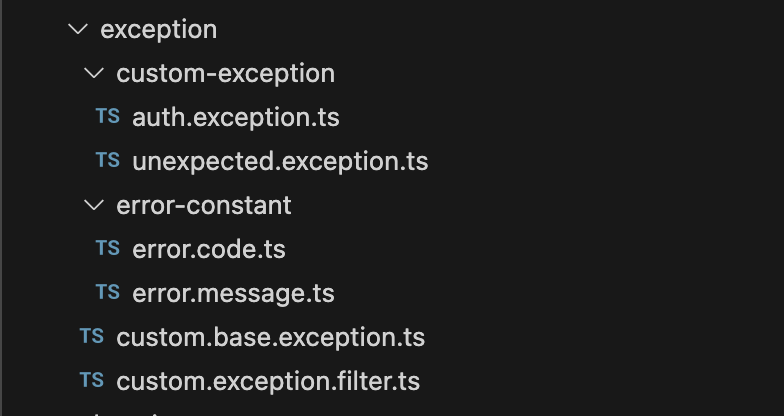Image resolution: width=784 pixels, height=416 pixels.
Task: Open unexpected.exception.ts file
Action: tap(280, 162)
